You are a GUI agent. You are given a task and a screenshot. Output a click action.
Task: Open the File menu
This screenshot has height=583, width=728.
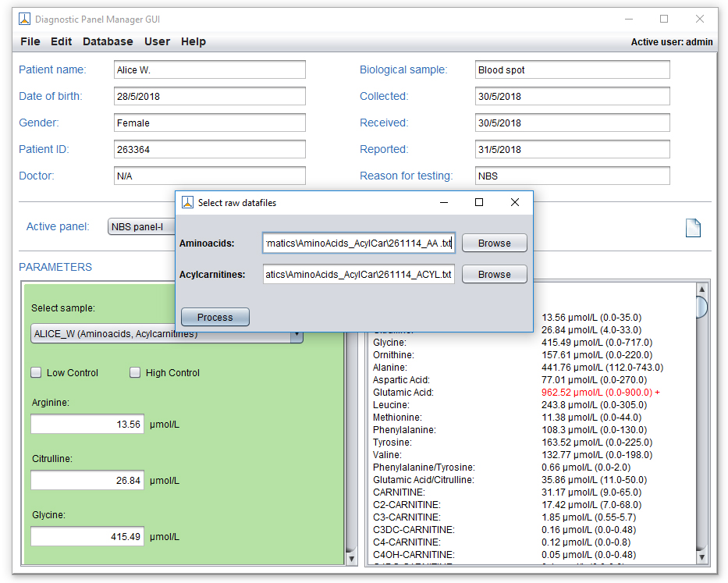click(30, 41)
